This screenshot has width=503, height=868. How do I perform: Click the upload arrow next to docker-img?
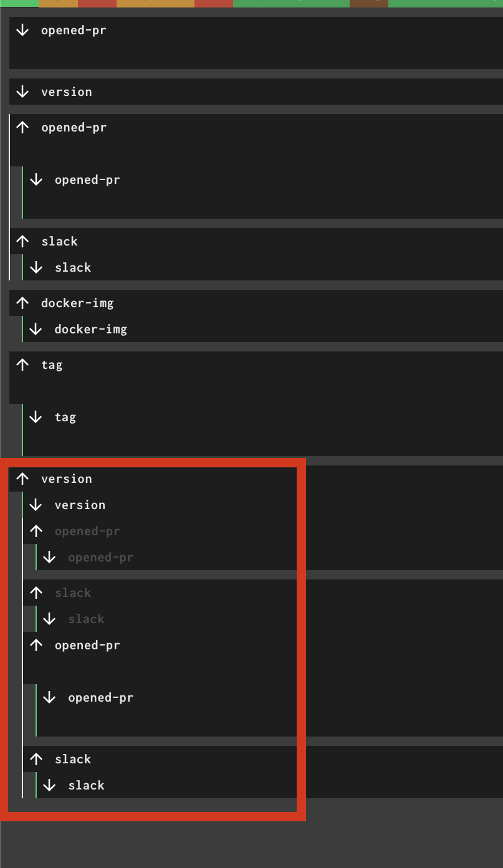[x=22, y=302]
